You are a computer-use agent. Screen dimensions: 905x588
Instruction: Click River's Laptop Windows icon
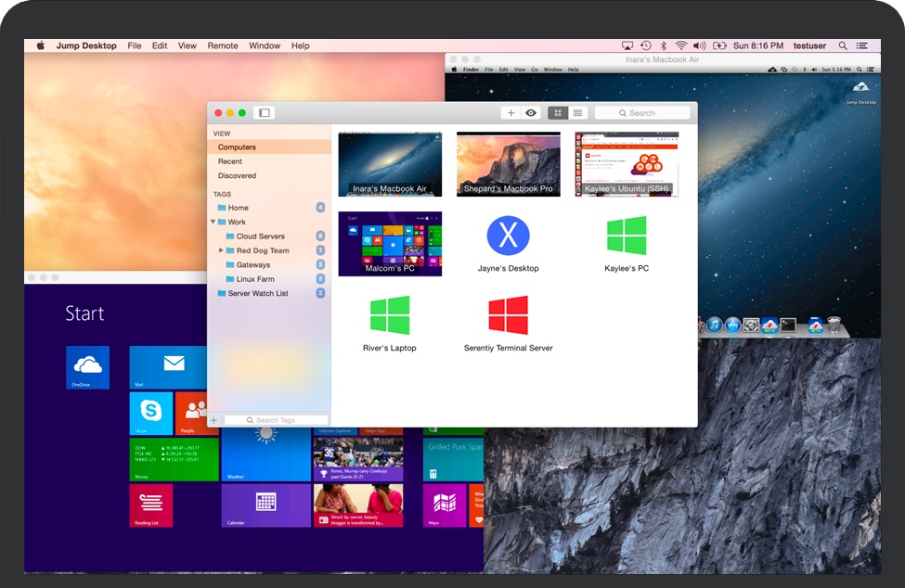[x=390, y=315]
